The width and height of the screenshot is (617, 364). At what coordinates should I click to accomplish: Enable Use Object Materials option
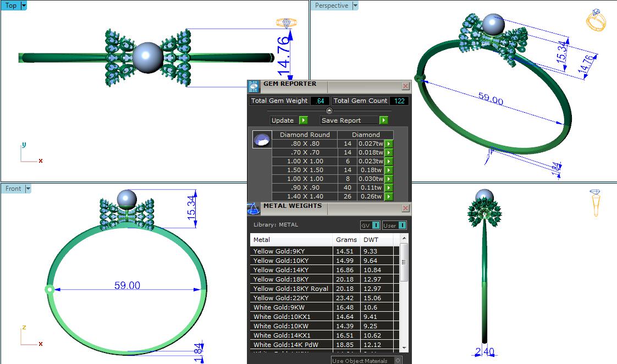point(398,361)
